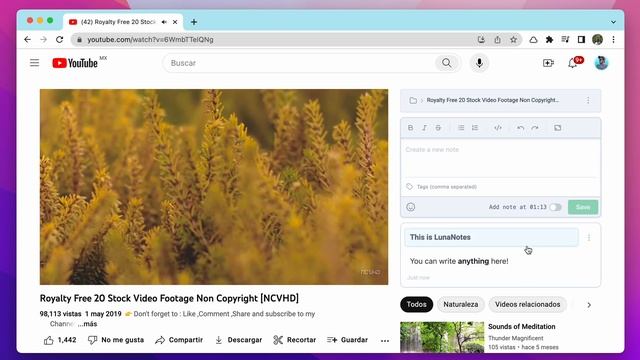Open Chrome side panel
Image resolution: width=640 pixels, height=360 pixels.
pos(581,40)
